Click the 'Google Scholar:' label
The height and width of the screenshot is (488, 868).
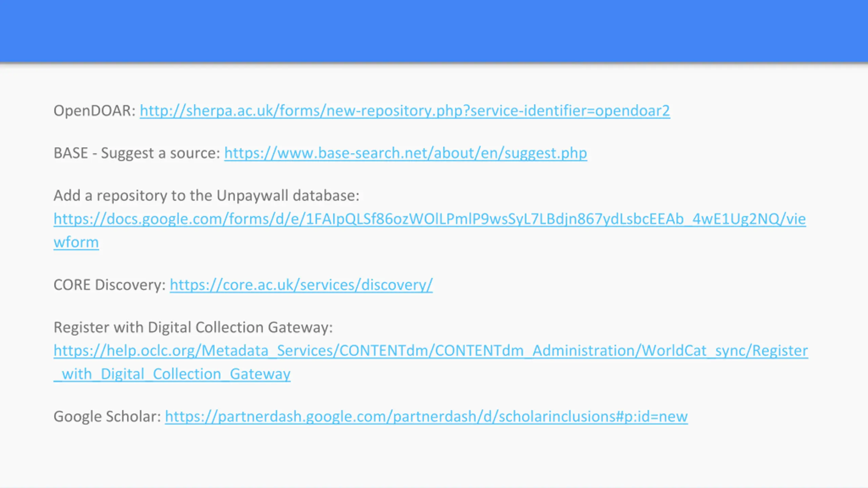click(107, 416)
